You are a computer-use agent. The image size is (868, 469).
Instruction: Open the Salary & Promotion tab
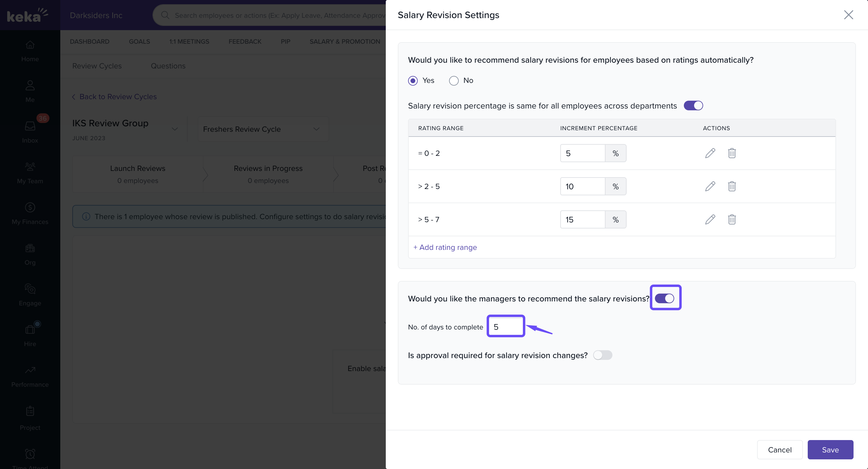tap(344, 41)
